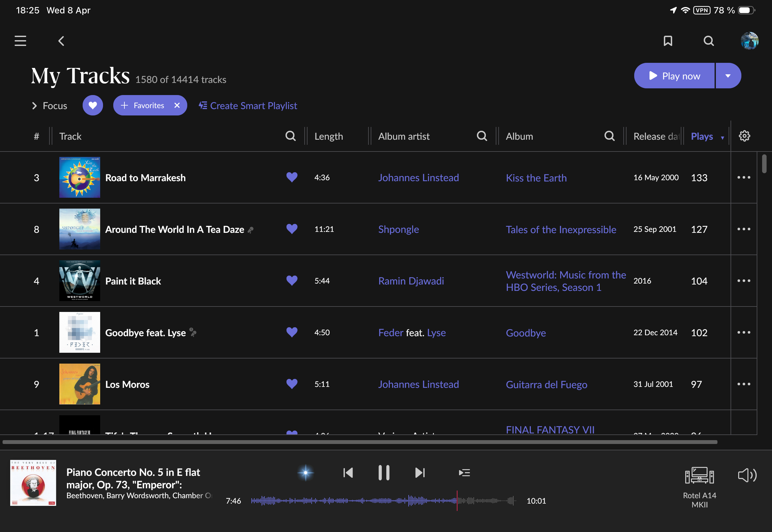The image size is (772, 532).
Task: Select the Rotel A14 MKII zone
Action: pyautogui.click(x=699, y=487)
